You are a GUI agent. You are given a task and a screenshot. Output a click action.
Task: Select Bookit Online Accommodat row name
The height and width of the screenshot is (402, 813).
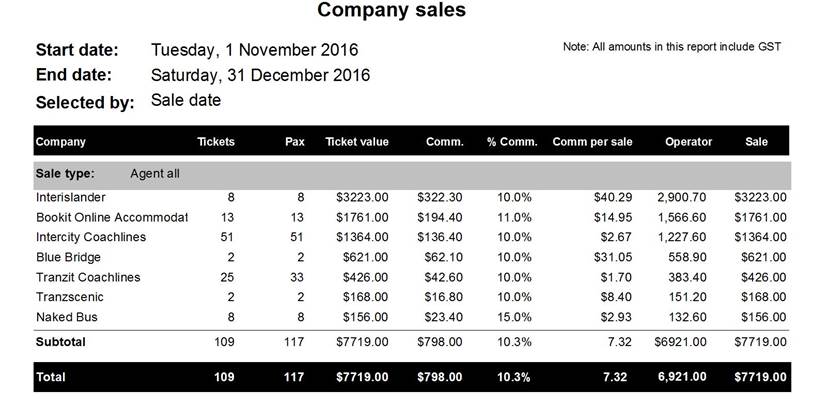[x=112, y=217]
